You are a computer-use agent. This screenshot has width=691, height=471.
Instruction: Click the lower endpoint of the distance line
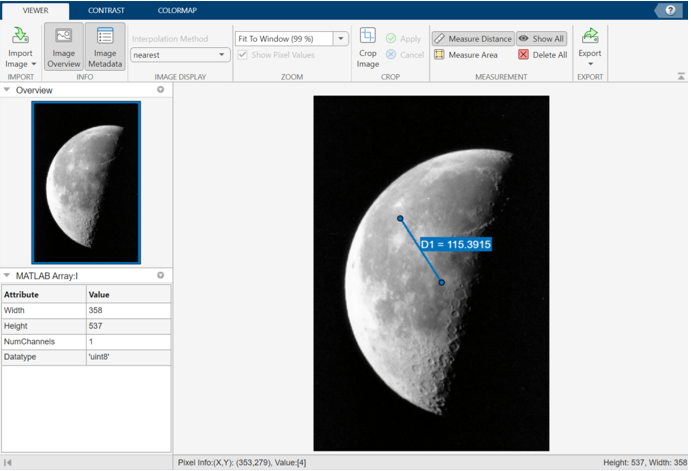(442, 282)
